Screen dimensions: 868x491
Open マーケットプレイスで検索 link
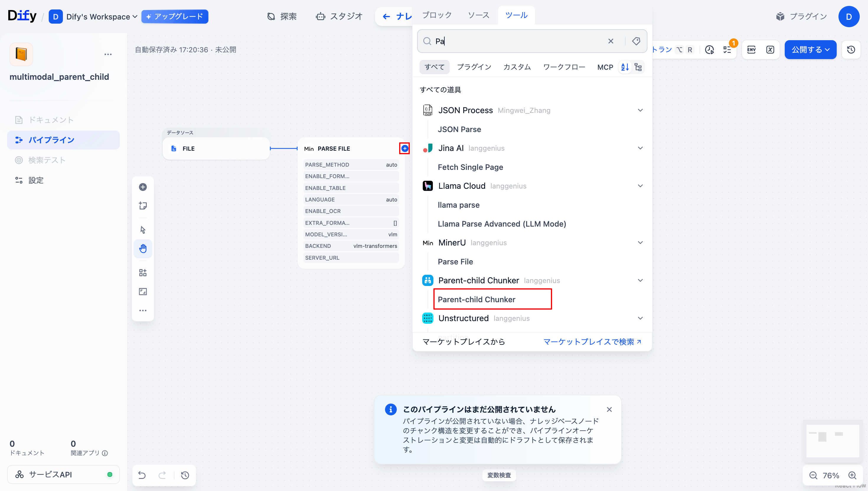[x=592, y=342]
